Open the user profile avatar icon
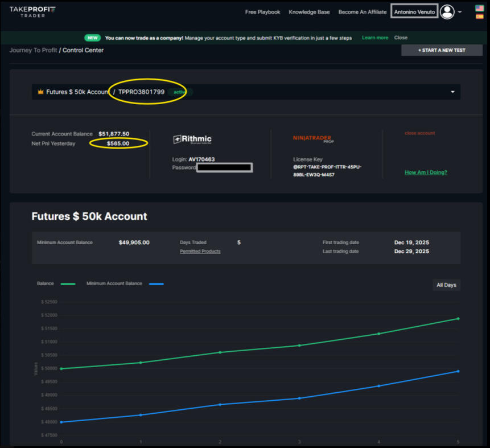The width and height of the screenshot is (490, 448). [x=447, y=12]
